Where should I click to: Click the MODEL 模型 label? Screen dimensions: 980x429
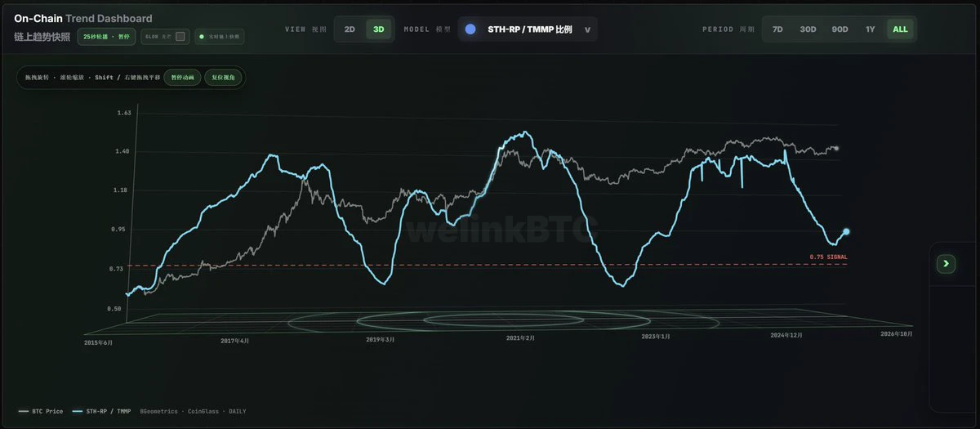[x=427, y=29]
